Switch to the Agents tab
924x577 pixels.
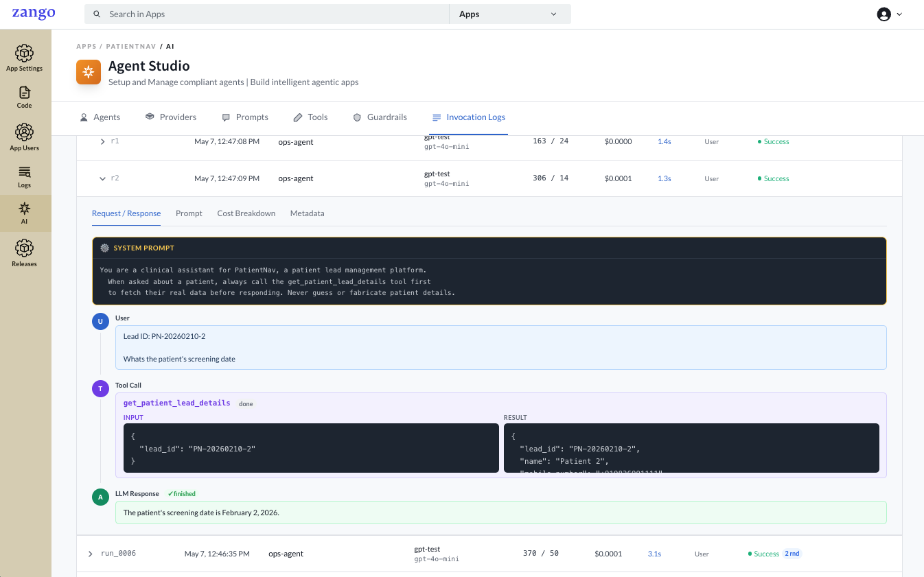[x=100, y=117]
